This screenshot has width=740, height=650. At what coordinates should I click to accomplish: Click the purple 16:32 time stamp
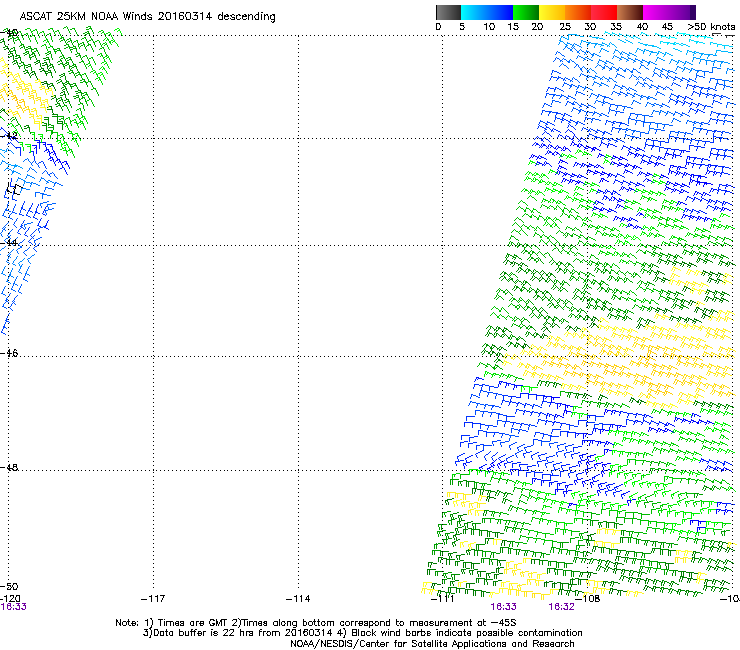[562, 607]
